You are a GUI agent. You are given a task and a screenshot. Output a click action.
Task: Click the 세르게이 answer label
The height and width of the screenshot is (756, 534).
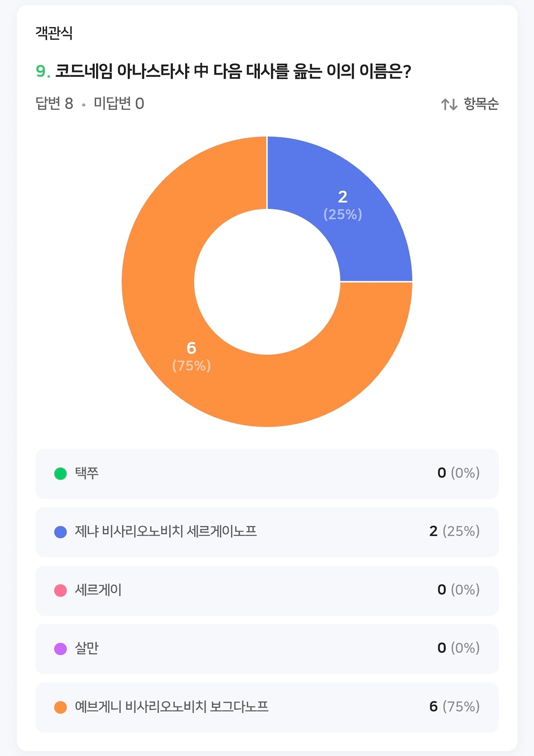pos(98,590)
